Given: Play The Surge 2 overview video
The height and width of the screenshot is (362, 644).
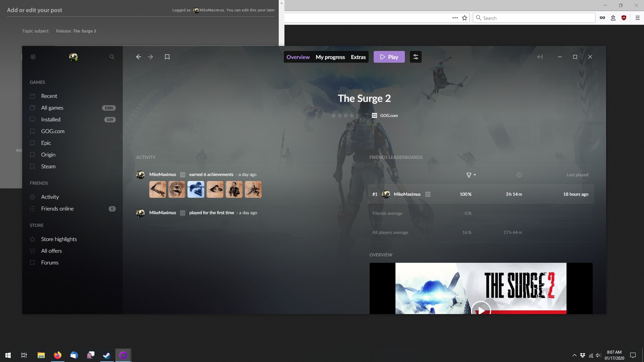Looking at the screenshot, I should point(481,310).
